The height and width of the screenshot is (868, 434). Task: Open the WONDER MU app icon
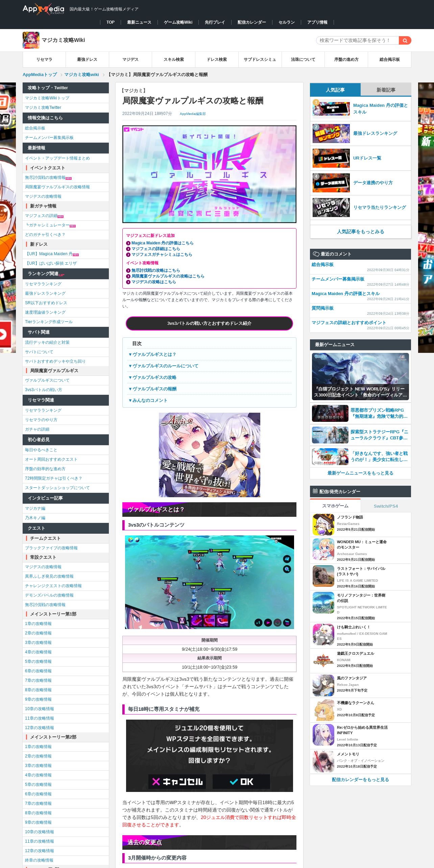(323, 549)
